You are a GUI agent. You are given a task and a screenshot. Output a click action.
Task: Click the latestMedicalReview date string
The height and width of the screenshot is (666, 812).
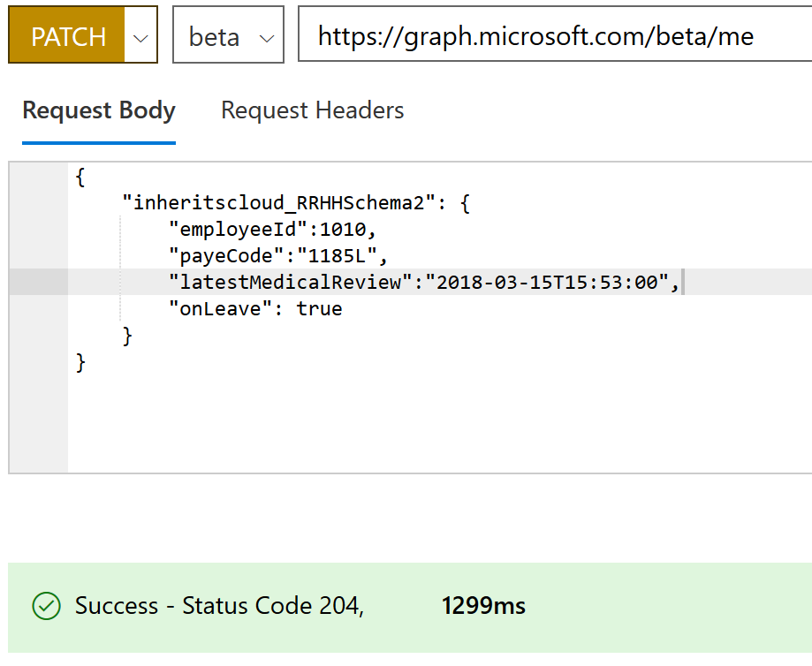pos(550,283)
